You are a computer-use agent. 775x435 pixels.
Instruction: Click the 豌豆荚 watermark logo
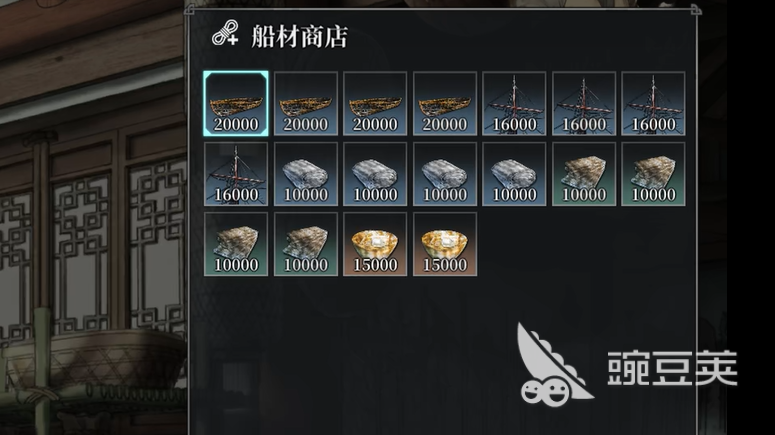tap(627, 365)
